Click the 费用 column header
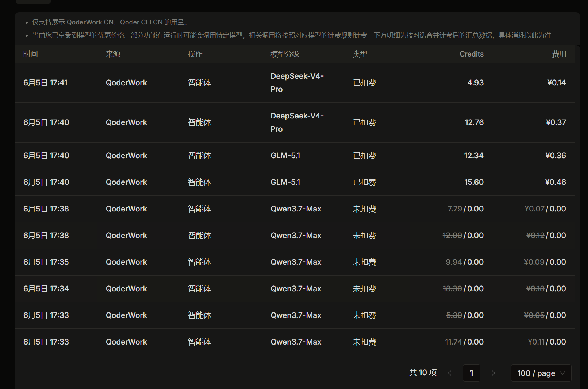Viewport: 588px width, 389px height. click(559, 54)
